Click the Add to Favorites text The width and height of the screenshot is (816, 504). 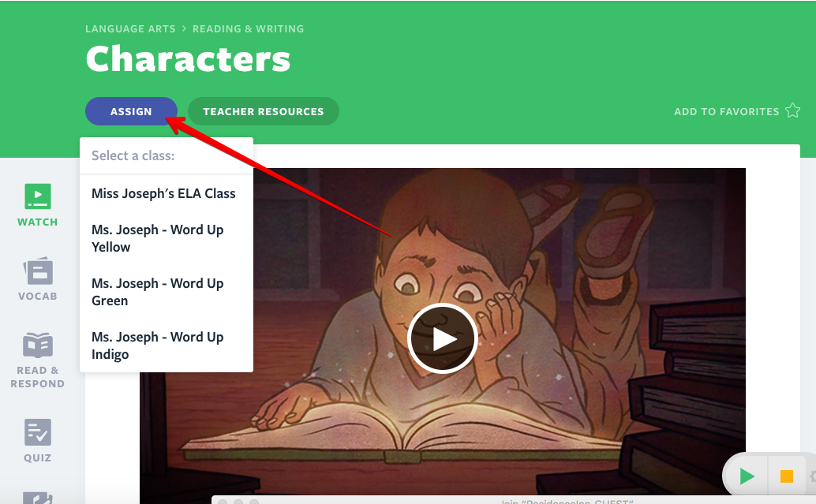pos(727,111)
